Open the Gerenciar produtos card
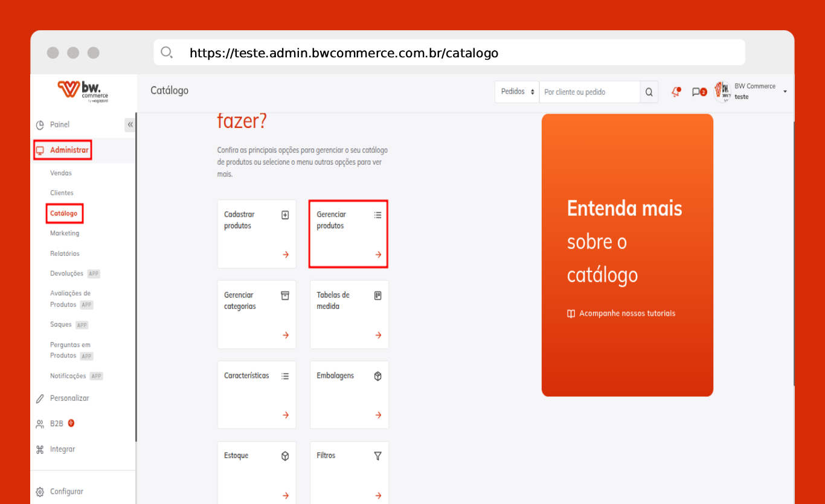This screenshot has height=504, width=825. (x=348, y=234)
